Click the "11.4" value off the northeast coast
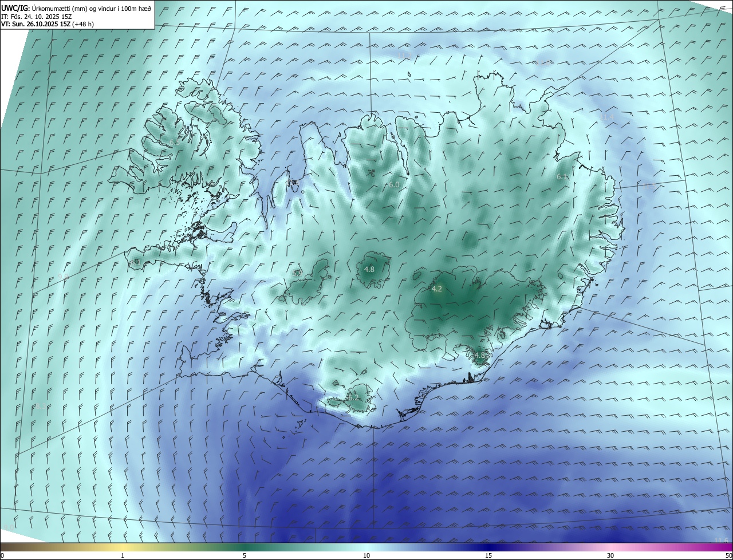This screenshot has height=560, width=733. pyautogui.click(x=606, y=117)
